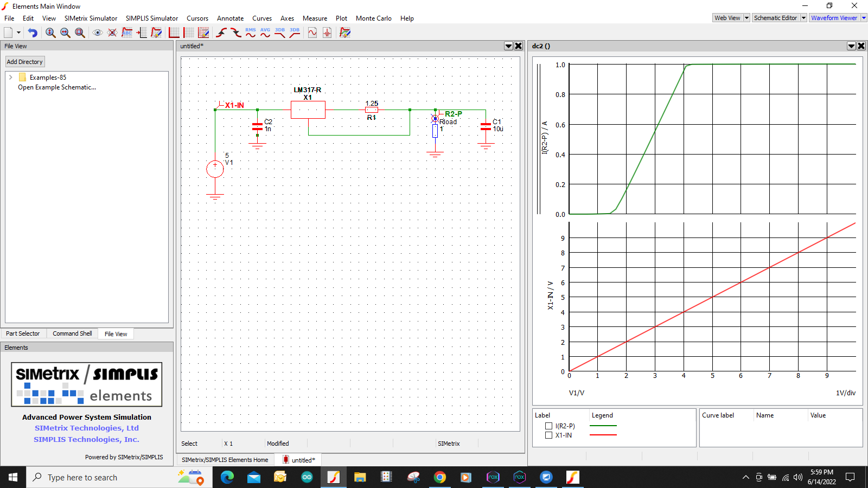Click the RMS measurement icon

pyautogui.click(x=251, y=33)
